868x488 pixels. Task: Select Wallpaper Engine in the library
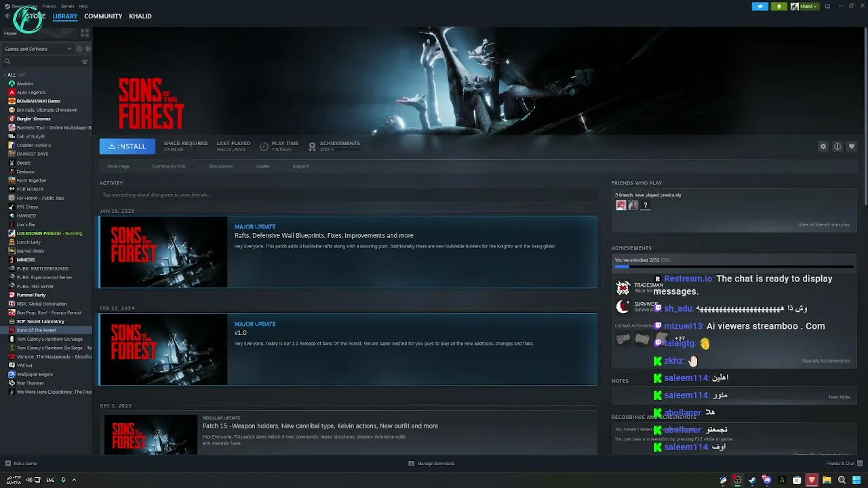coord(35,374)
